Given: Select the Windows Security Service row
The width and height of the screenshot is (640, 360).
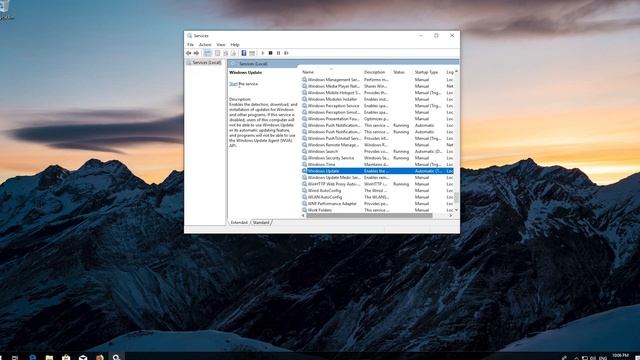Looking at the screenshot, I should 378,158.
